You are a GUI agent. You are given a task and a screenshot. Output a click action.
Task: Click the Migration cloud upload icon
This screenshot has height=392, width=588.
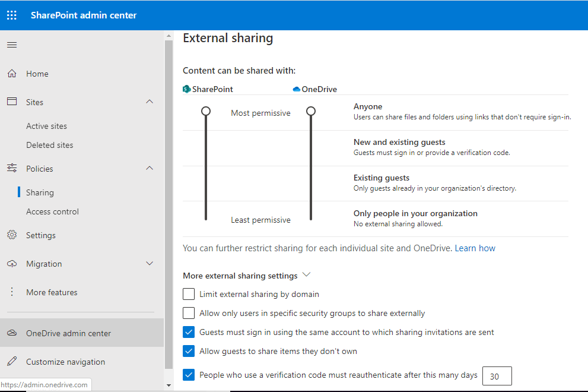(x=12, y=264)
